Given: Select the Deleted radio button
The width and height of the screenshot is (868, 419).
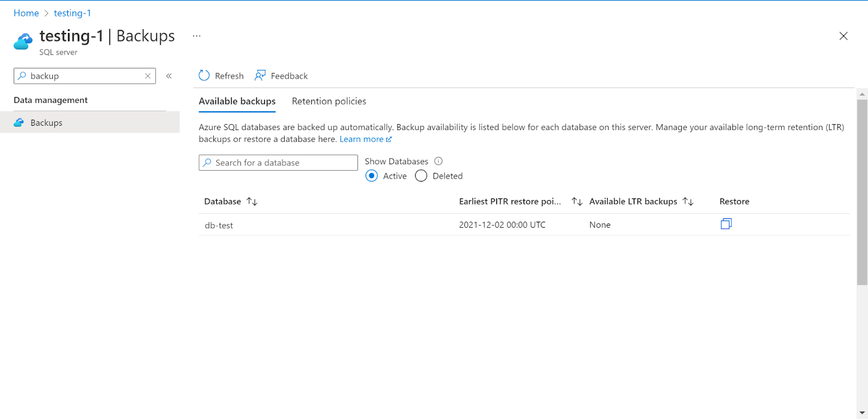Looking at the screenshot, I should 421,176.
